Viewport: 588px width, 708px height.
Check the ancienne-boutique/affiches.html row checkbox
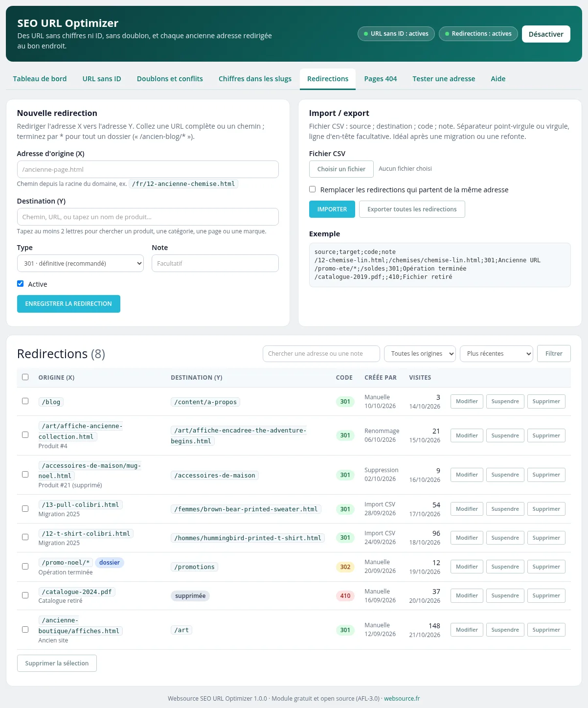[25, 630]
